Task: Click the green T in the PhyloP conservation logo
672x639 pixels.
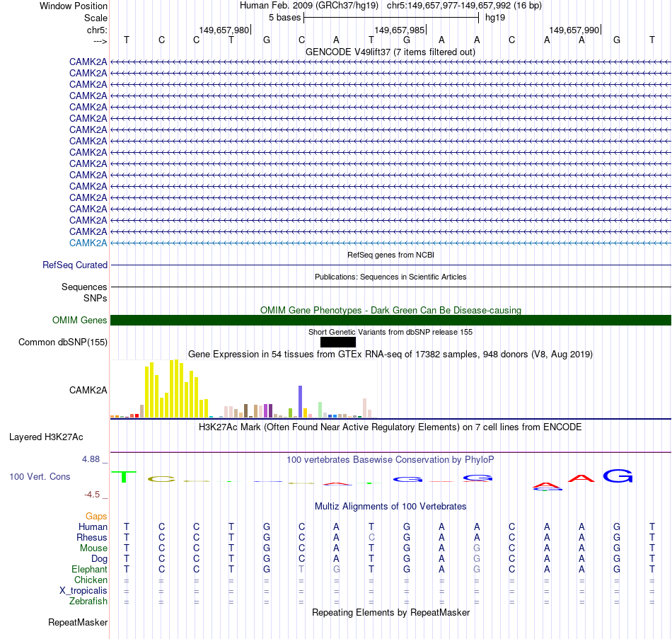Action: point(124,477)
